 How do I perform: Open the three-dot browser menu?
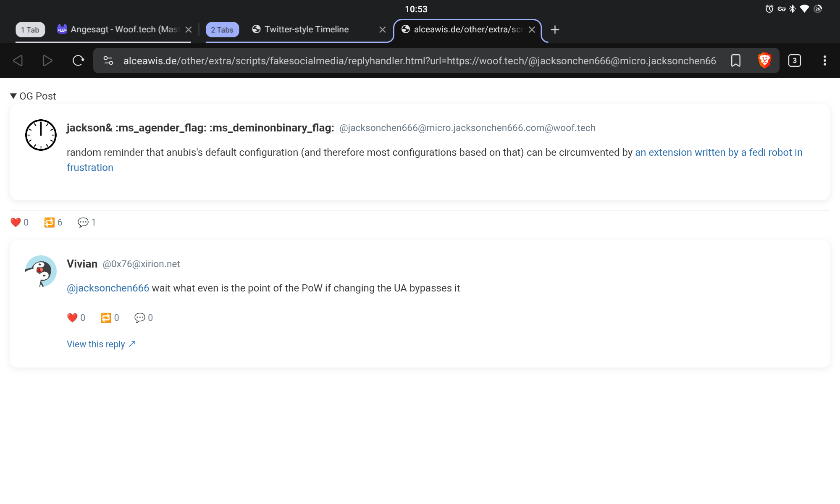[x=824, y=60]
